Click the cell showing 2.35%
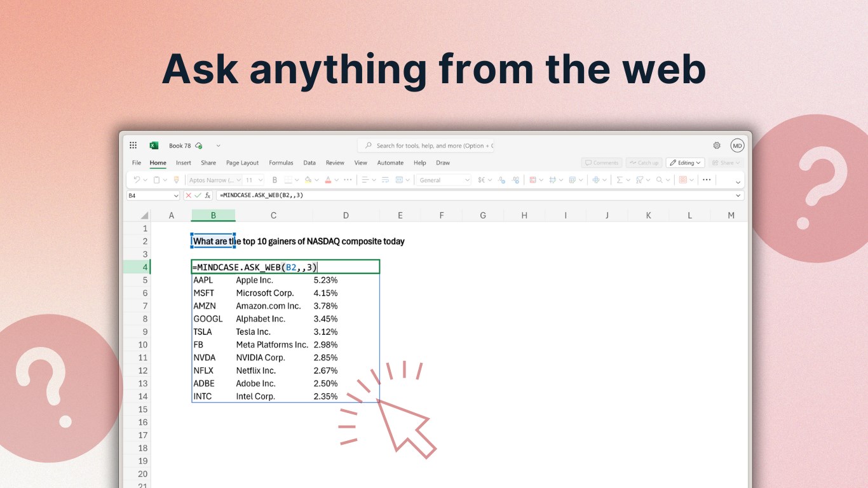This screenshot has width=868, height=488. (x=325, y=396)
